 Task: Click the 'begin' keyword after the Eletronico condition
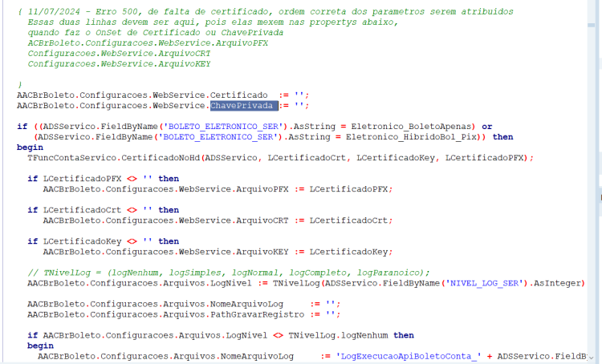[x=30, y=148]
